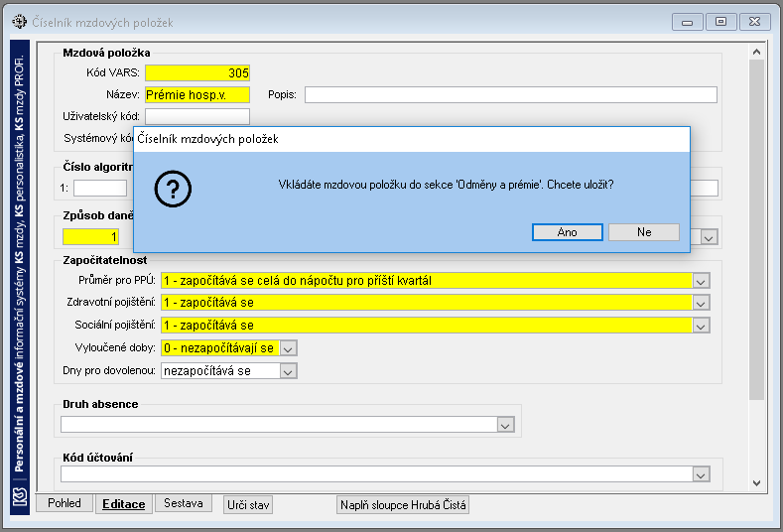783x532 pixels.
Task: Click the Uživatelský kód input field
Action: [x=197, y=116]
